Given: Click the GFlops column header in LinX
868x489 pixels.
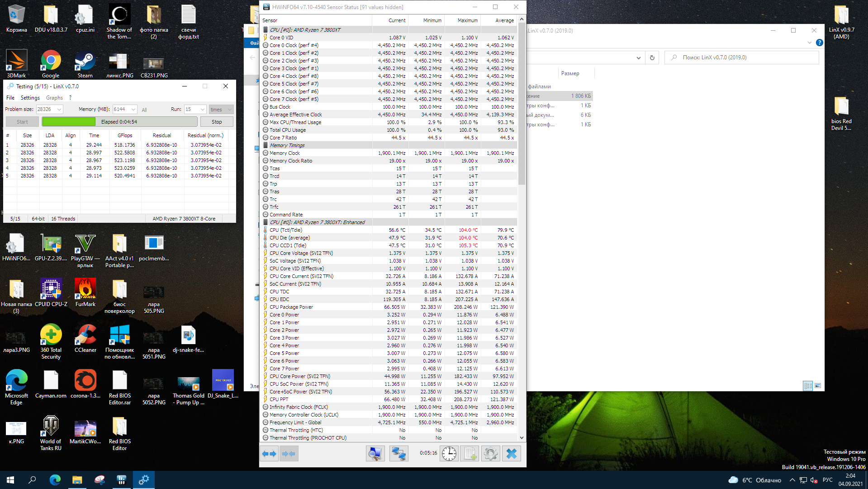Looking at the screenshot, I should [x=125, y=135].
